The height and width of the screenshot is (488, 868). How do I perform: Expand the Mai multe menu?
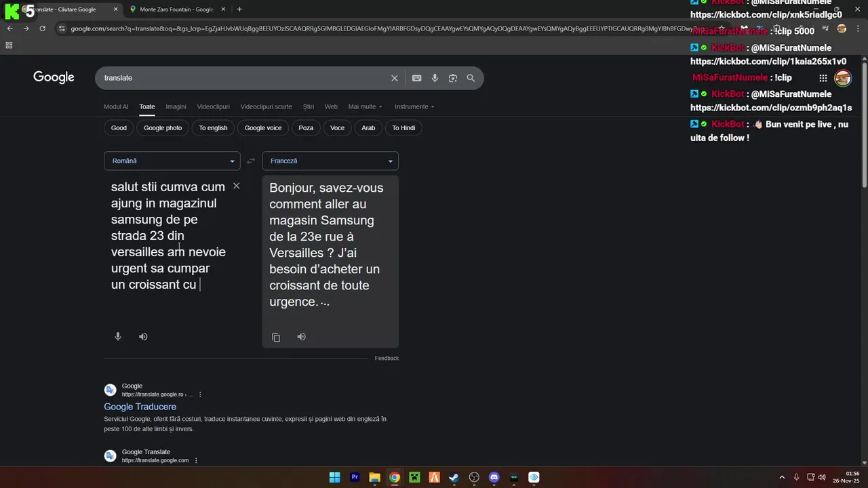pyautogui.click(x=365, y=106)
